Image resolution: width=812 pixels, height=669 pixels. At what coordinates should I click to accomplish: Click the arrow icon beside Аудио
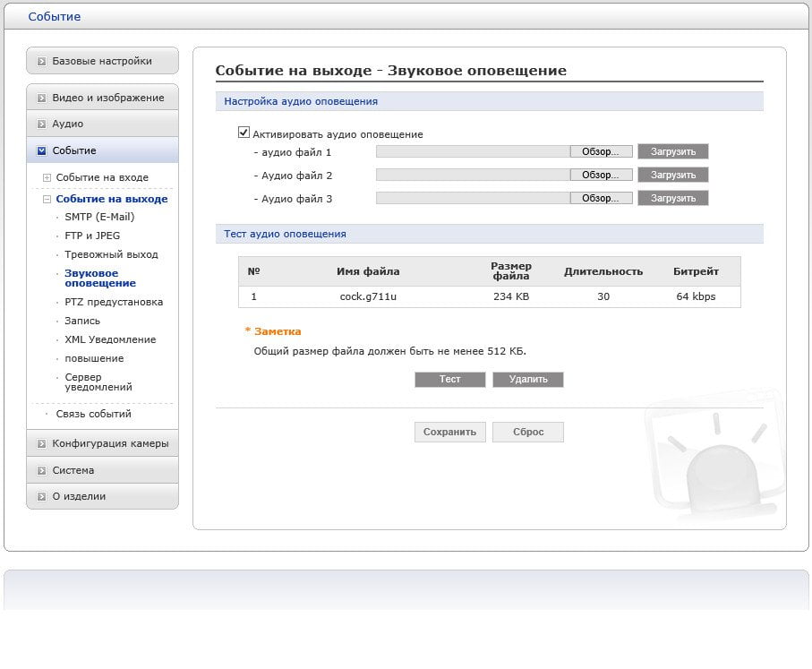[41, 124]
